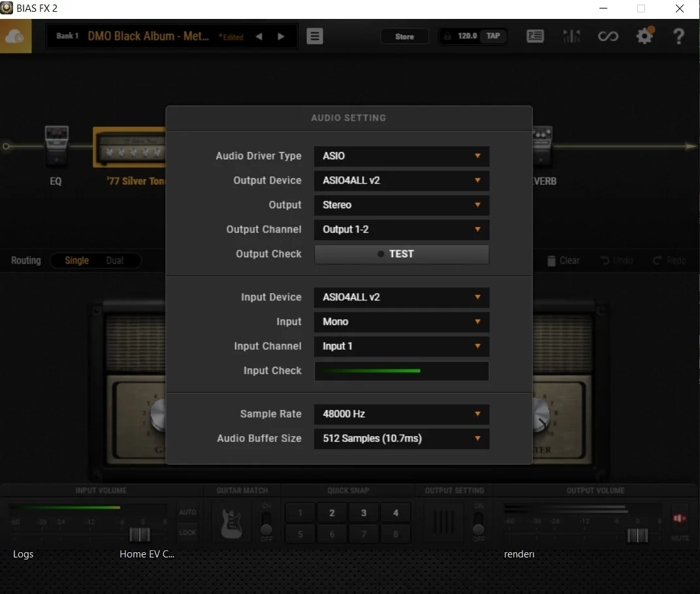This screenshot has height=594, width=700.
Task: Click the TAP tempo button
Action: [x=493, y=36]
